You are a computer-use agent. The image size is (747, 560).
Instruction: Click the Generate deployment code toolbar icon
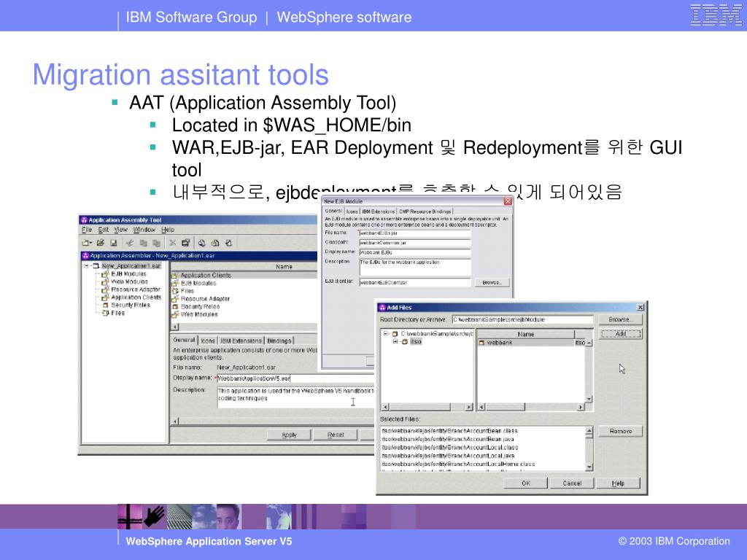point(202,243)
